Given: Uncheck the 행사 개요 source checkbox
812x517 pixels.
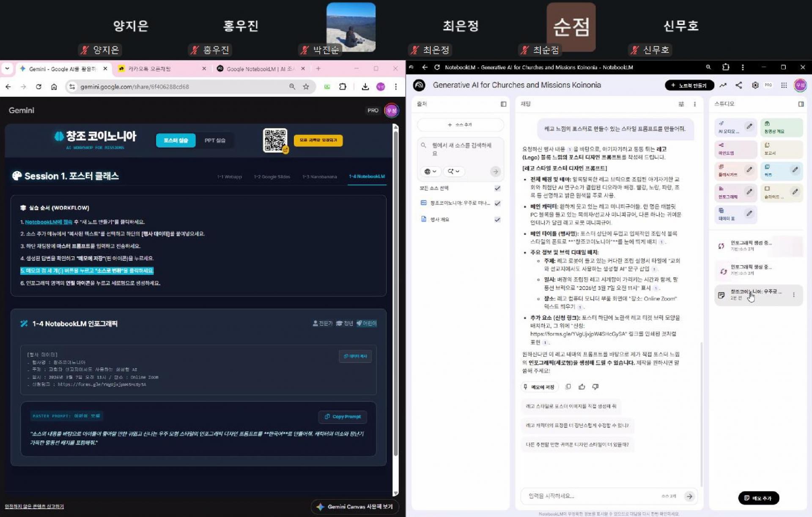Looking at the screenshot, I should [x=497, y=220].
